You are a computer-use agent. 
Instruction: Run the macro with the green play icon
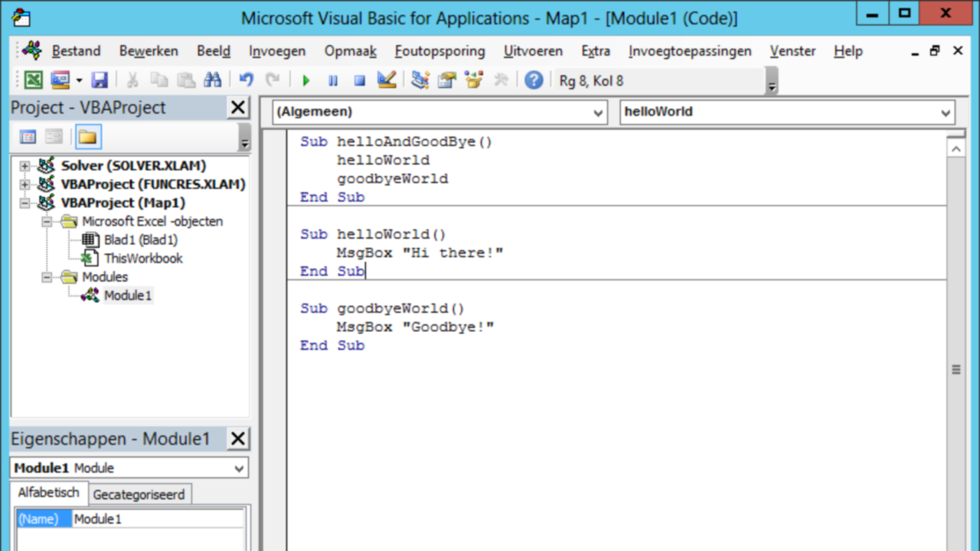coord(306,80)
